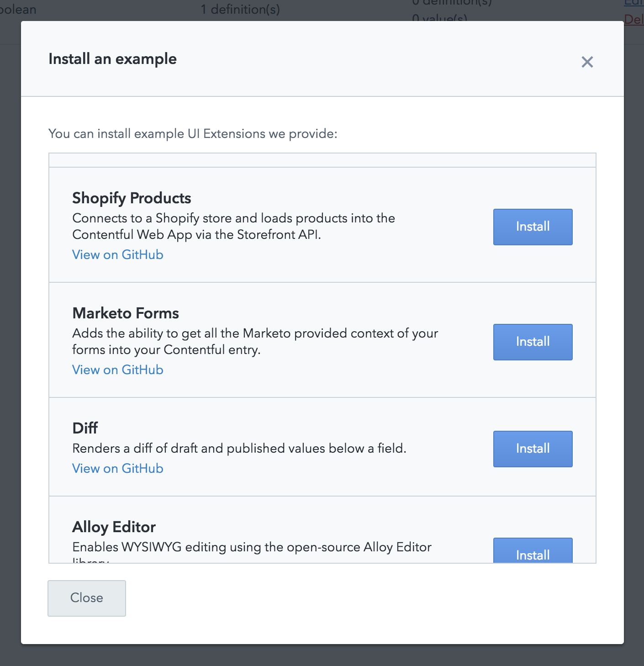Install the Alloy Editor extension

(x=533, y=550)
